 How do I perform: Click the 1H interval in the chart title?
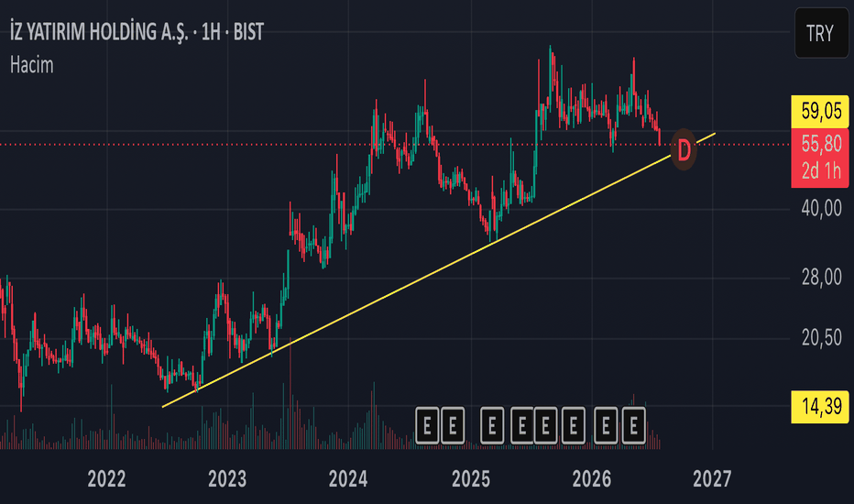[211, 32]
